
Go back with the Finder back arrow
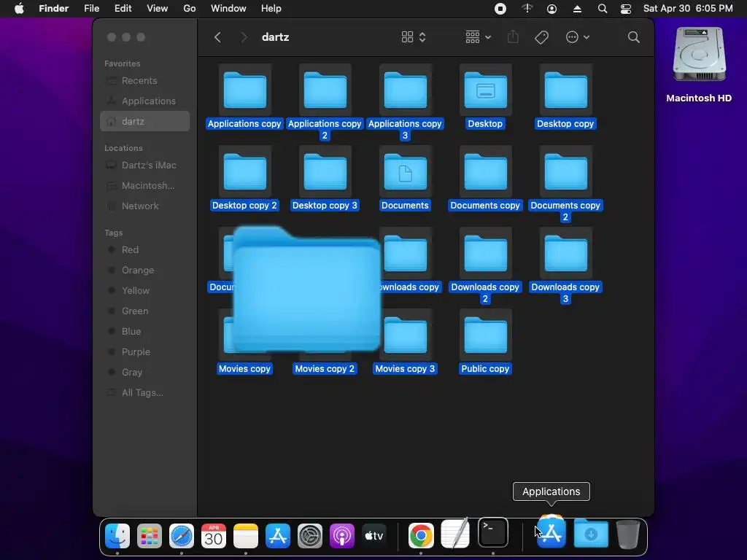click(x=217, y=37)
